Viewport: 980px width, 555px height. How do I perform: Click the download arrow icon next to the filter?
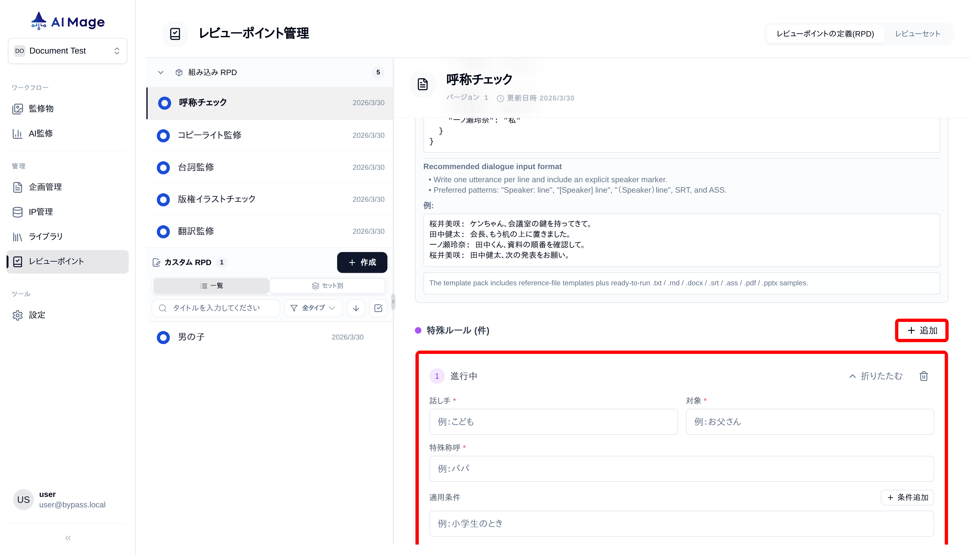click(x=356, y=308)
